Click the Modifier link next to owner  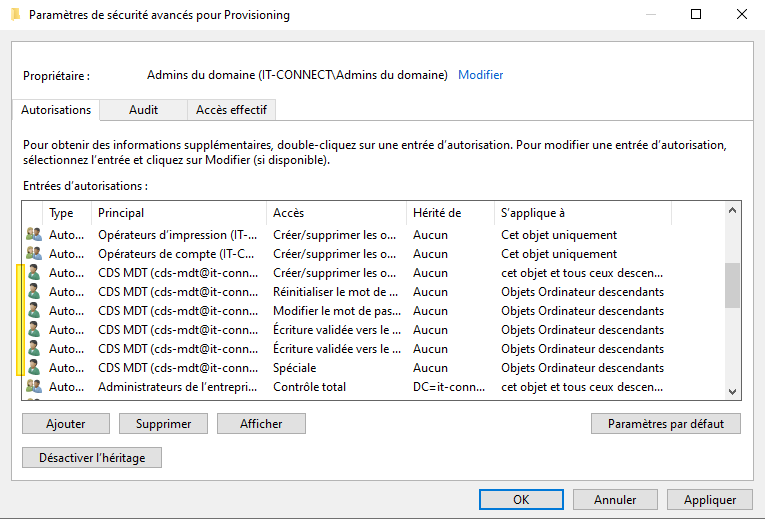[x=481, y=75]
